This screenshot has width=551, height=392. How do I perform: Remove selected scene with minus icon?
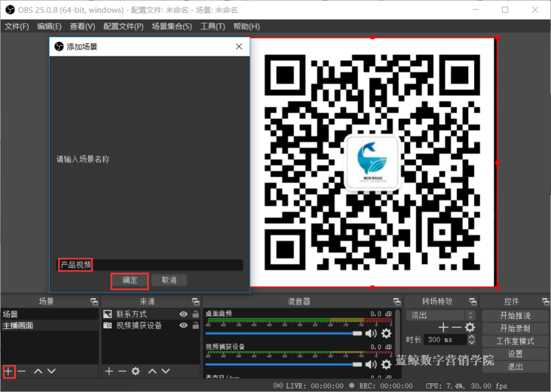point(21,371)
